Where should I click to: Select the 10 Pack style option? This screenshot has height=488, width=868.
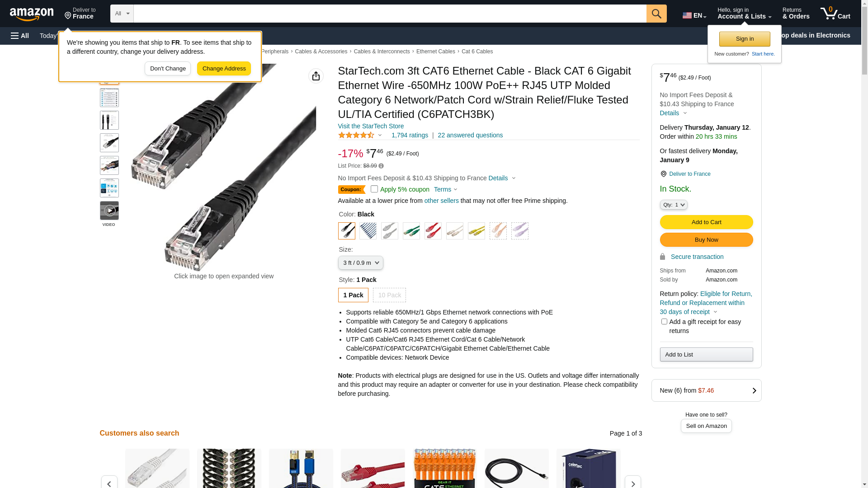click(x=389, y=295)
